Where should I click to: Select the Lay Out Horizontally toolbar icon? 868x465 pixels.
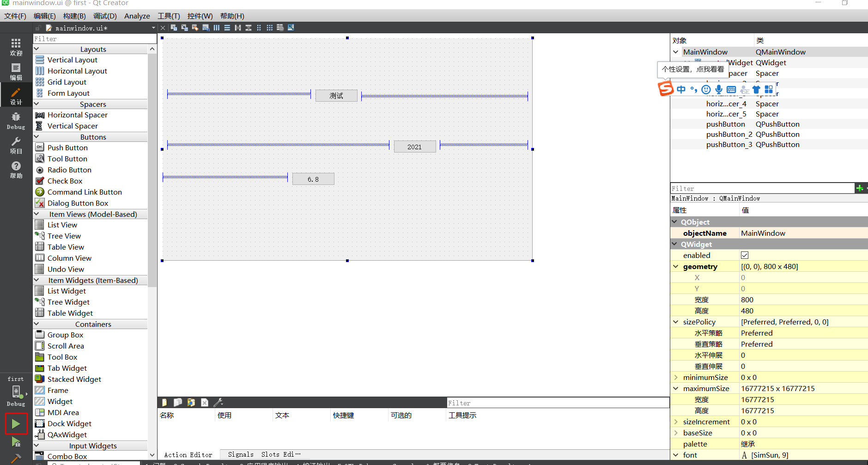point(217,28)
